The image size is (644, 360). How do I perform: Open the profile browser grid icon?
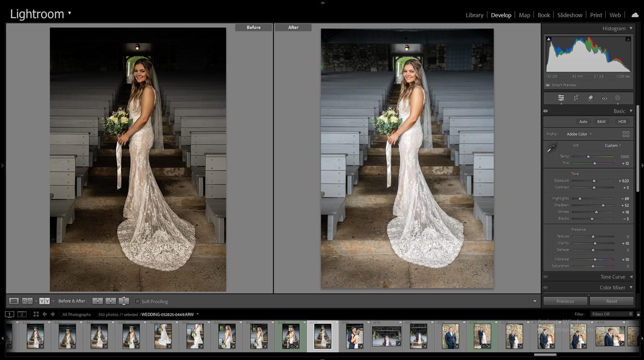click(x=626, y=134)
